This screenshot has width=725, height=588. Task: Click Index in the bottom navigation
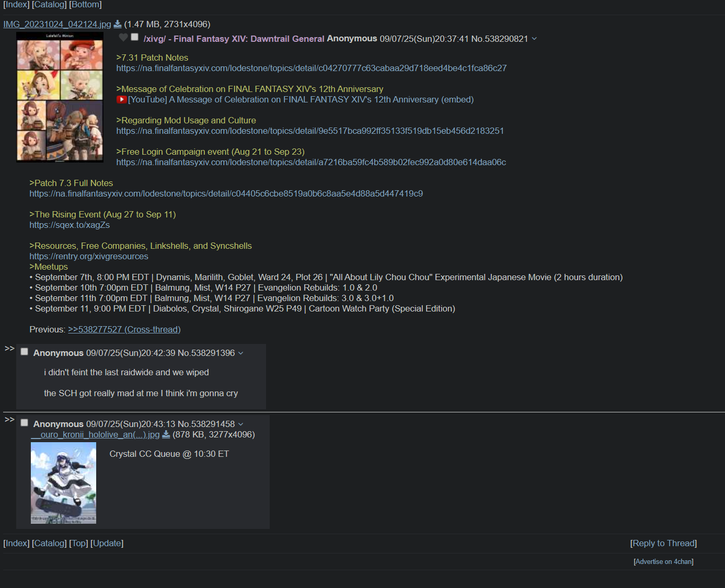(x=16, y=544)
